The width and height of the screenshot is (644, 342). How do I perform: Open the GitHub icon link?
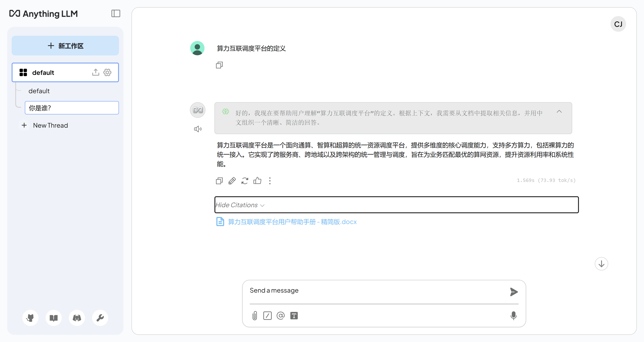coord(30,318)
